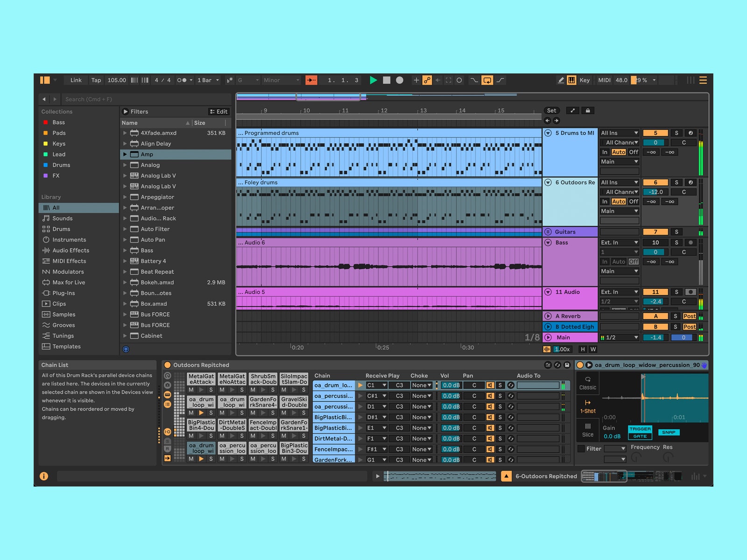Viewport: 747px width, 560px height.
Task: Click the Main track volume slider
Action: click(x=655, y=337)
